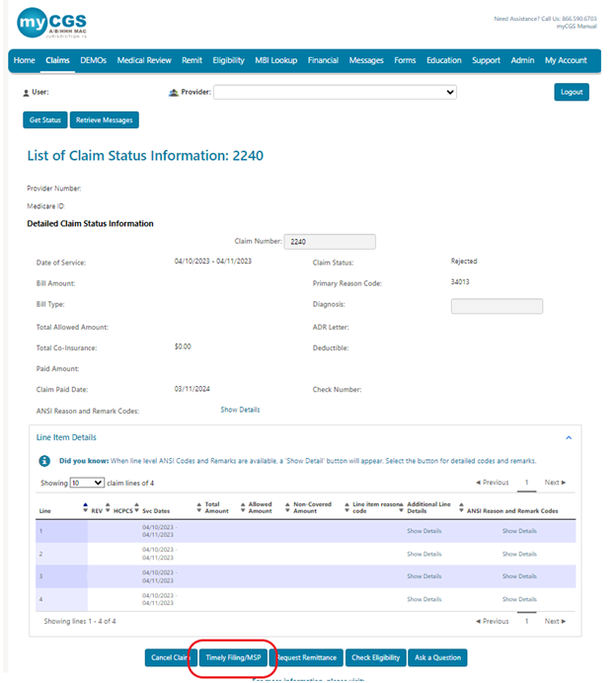This screenshot has height=683, width=616.
Task: Click the Provider icon beside the dropdown
Action: (174, 92)
